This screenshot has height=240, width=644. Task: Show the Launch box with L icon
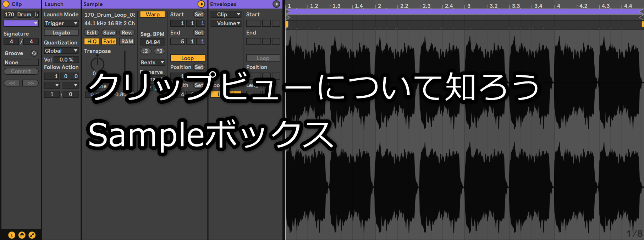click(12, 235)
